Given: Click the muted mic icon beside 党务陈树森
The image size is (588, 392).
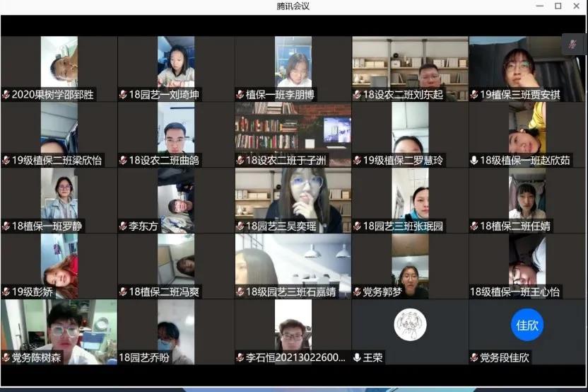Looking at the screenshot, I should pos(6,358).
